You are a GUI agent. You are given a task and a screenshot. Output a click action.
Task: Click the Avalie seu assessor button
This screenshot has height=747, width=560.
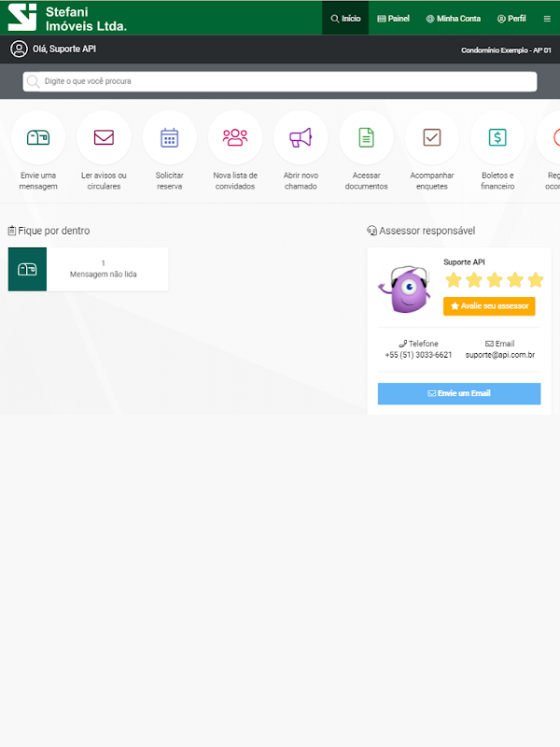pyautogui.click(x=489, y=306)
